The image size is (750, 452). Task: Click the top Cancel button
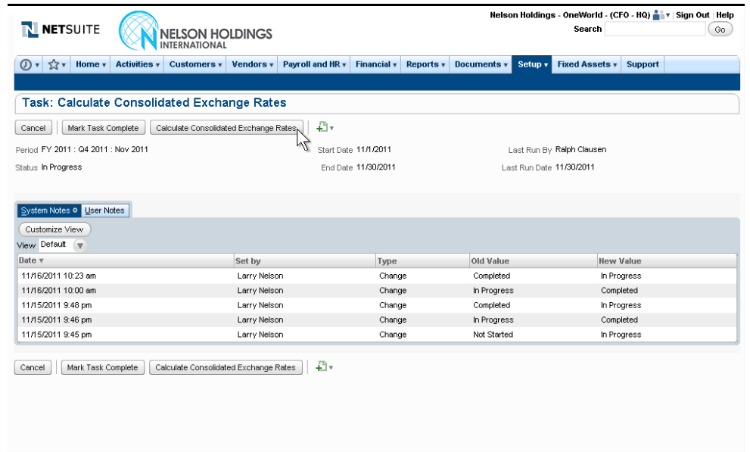33,128
